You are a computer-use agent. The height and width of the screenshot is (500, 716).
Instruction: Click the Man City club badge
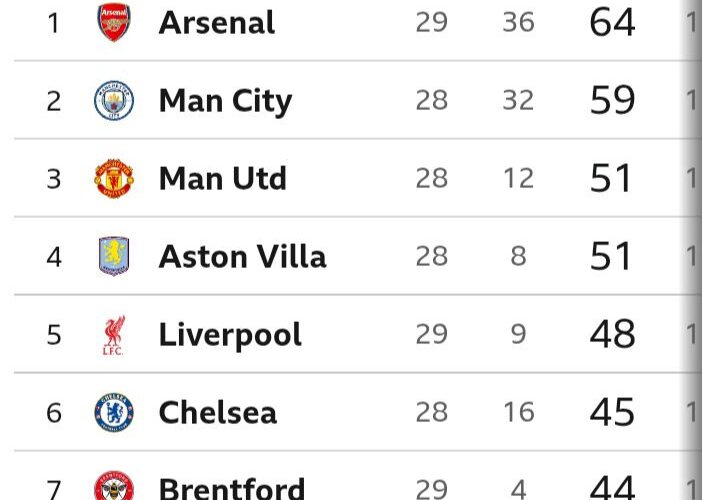(113, 101)
